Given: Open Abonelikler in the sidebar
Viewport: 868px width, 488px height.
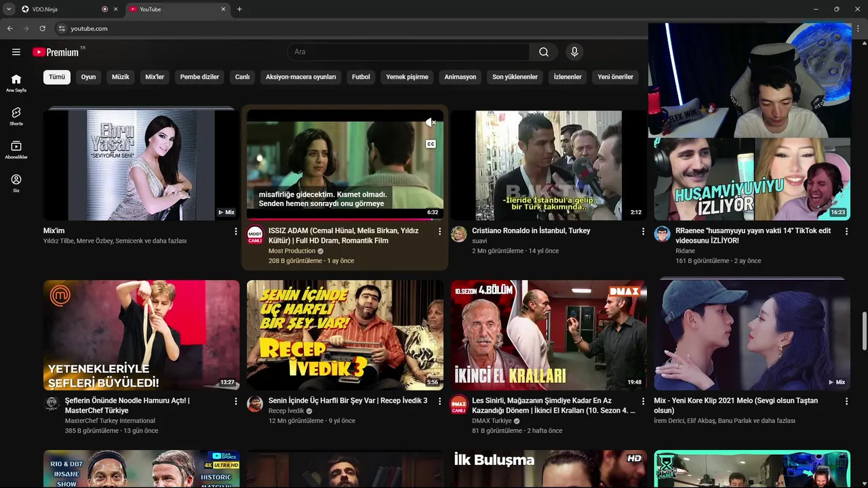Looking at the screenshot, I should tap(16, 150).
